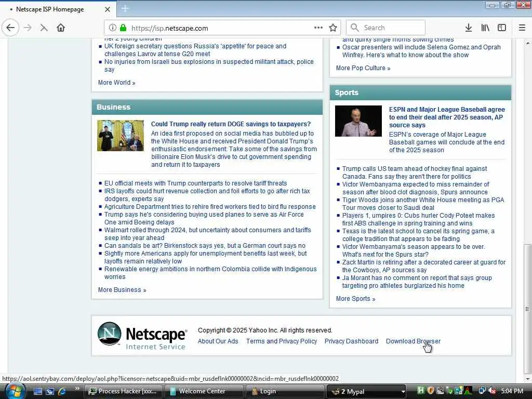Screen dimensions: 532x399
Task: Click the Download Browser link
Action: (x=413, y=341)
